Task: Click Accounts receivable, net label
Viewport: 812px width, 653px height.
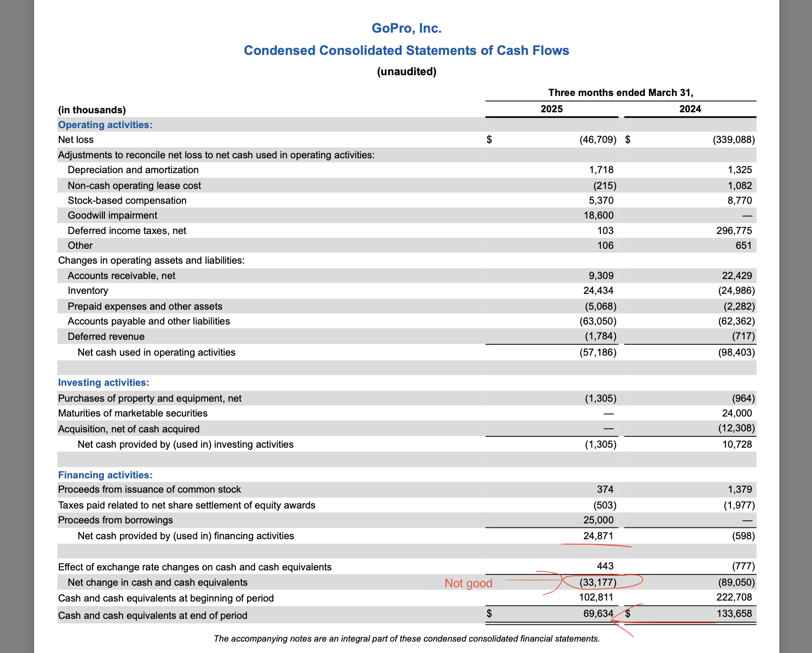Action: click(x=121, y=276)
